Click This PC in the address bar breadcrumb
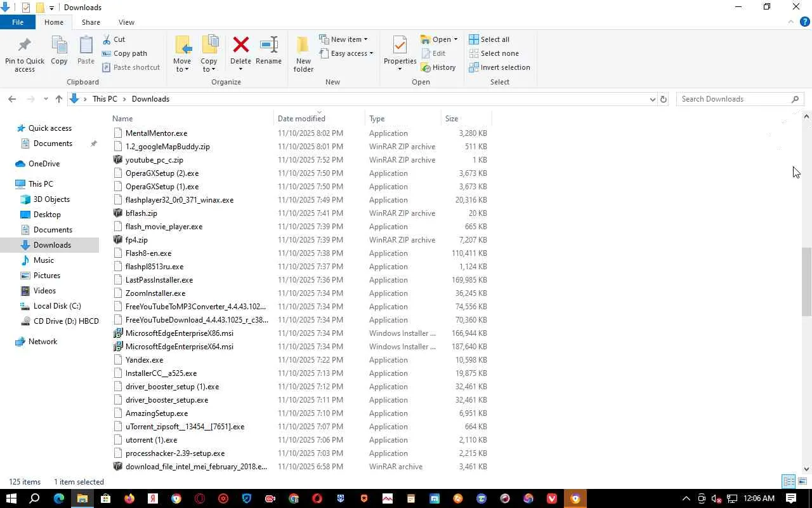 point(105,99)
